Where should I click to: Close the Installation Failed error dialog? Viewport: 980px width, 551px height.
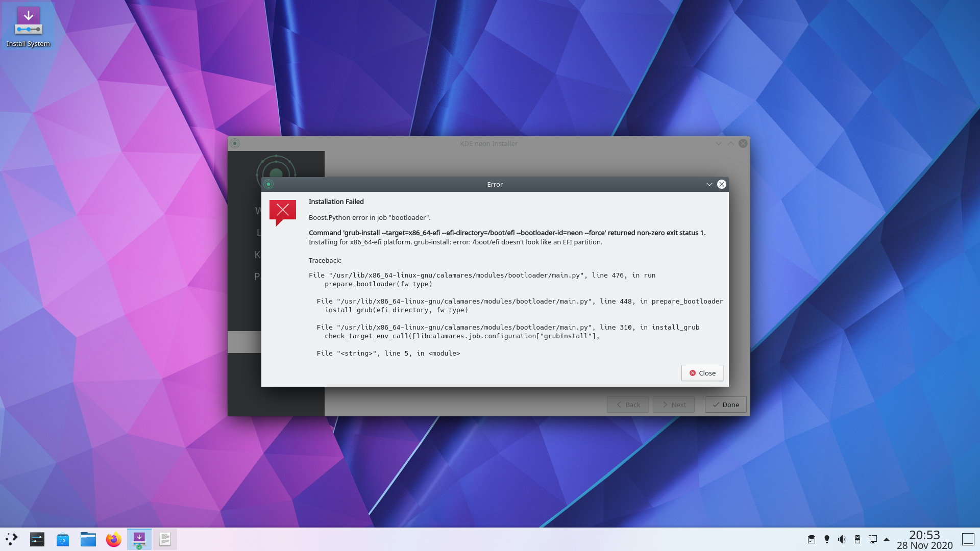click(702, 373)
